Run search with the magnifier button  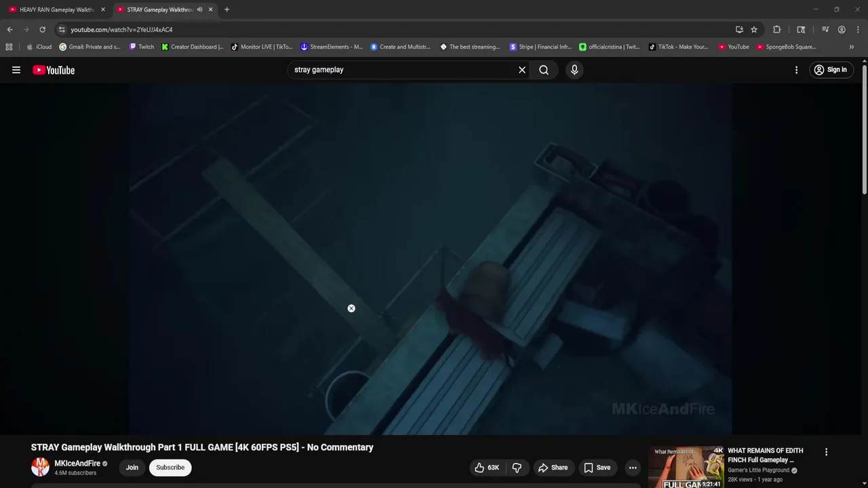(x=544, y=70)
